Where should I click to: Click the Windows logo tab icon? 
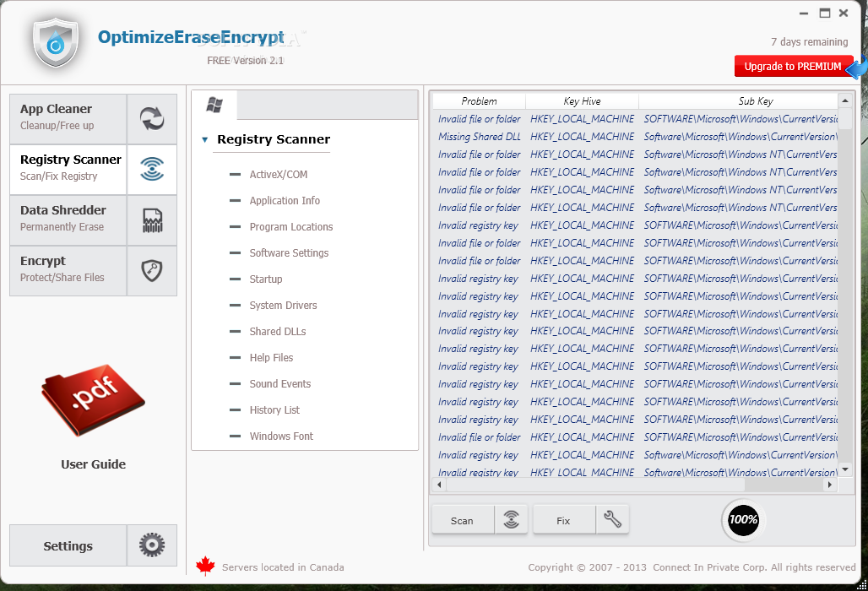(214, 105)
